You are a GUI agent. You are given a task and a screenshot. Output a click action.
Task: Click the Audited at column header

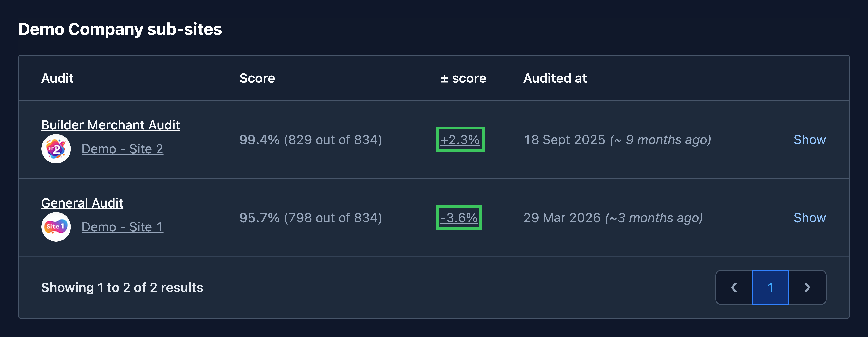pyautogui.click(x=555, y=78)
